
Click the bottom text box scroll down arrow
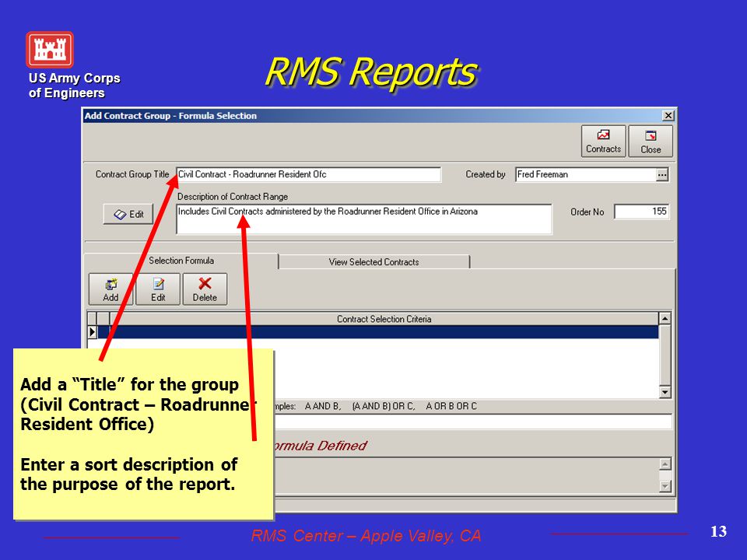tap(665, 486)
